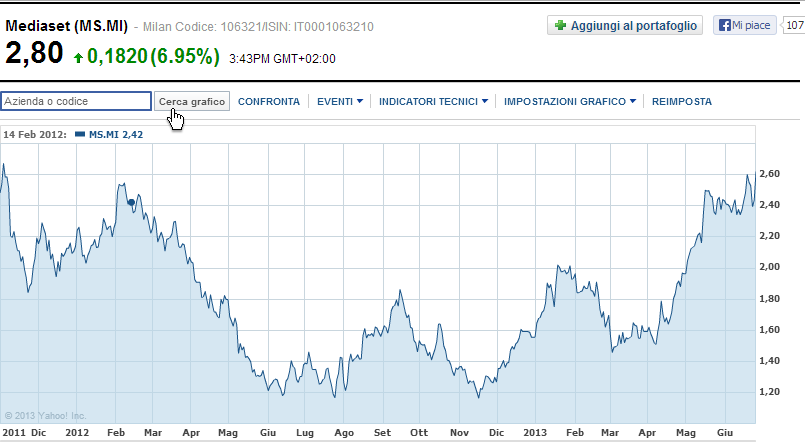Viewport: 805px width, 442px height.
Task: Select CONFRONTA in the chart toolbar
Action: tap(269, 101)
